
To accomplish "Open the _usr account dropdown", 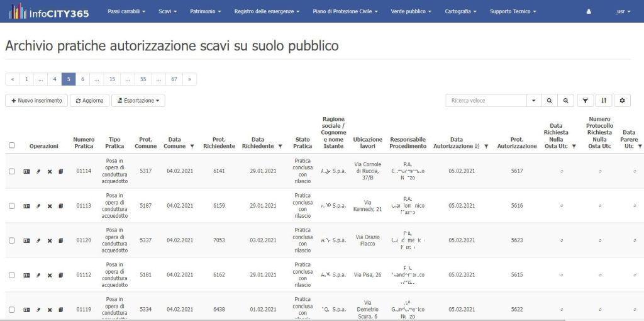I will [623, 11].
